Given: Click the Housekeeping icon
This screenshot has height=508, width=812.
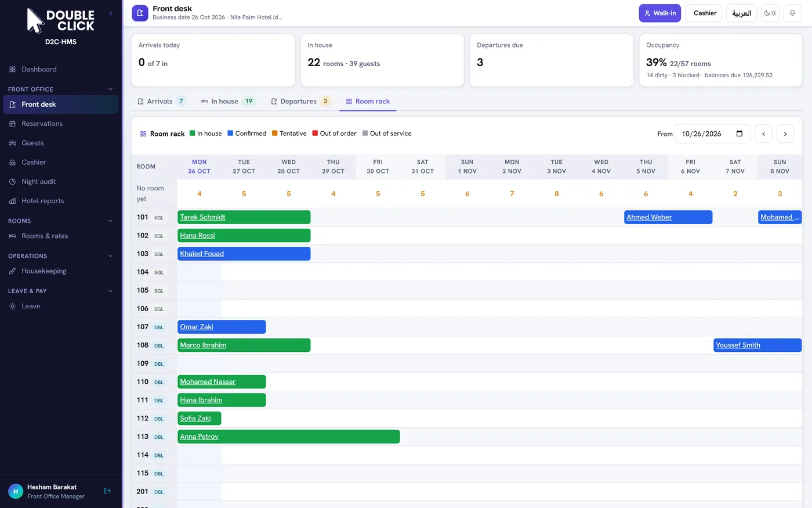Looking at the screenshot, I should 13,271.
